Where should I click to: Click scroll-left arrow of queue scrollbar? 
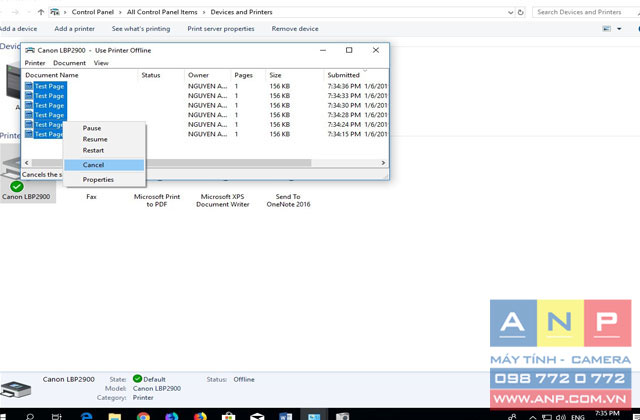pos(27,163)
